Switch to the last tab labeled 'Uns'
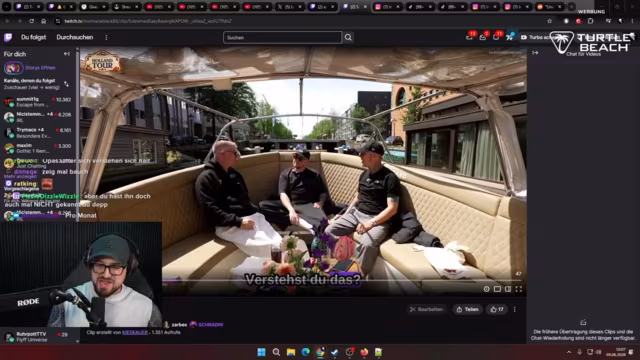Image resolution: width=640 pixels, height=360 pixels. click(550, 7)
